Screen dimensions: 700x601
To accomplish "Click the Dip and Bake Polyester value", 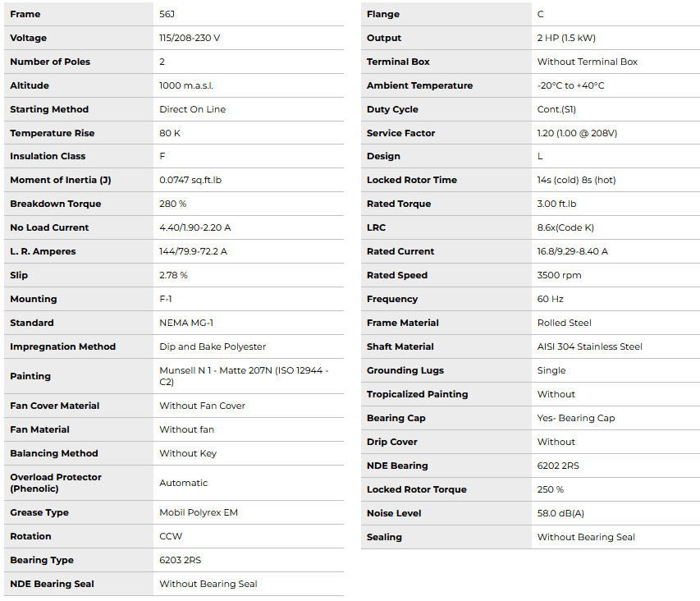I will point(213,346).
